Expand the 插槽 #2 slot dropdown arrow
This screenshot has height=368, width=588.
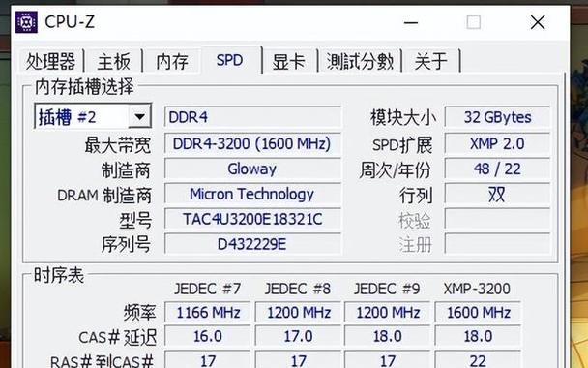pos(140,117)
